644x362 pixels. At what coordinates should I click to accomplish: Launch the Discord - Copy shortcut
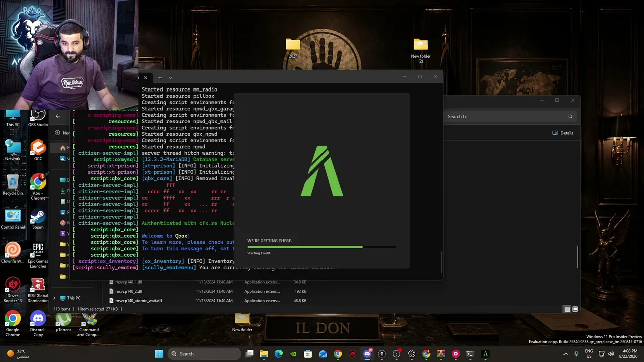pos(38,324)
